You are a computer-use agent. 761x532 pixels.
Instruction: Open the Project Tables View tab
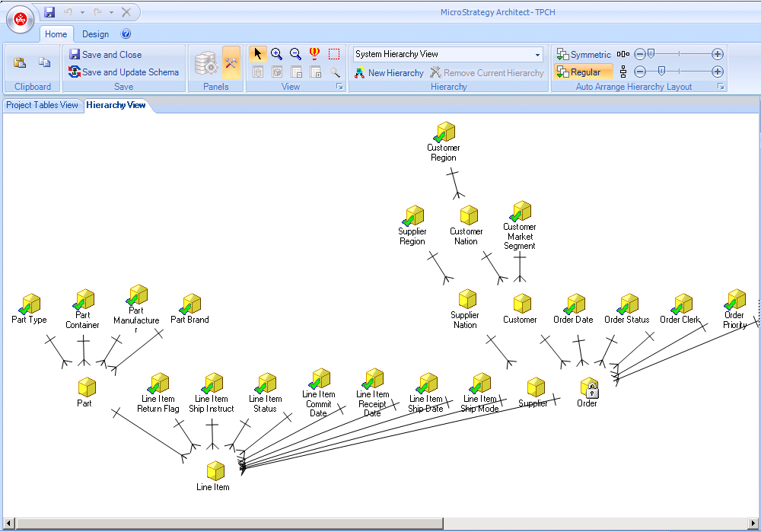point(42,105)
